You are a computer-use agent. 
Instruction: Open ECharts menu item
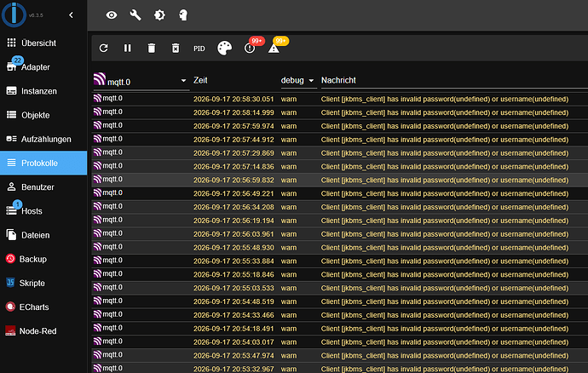coord(43,307)
